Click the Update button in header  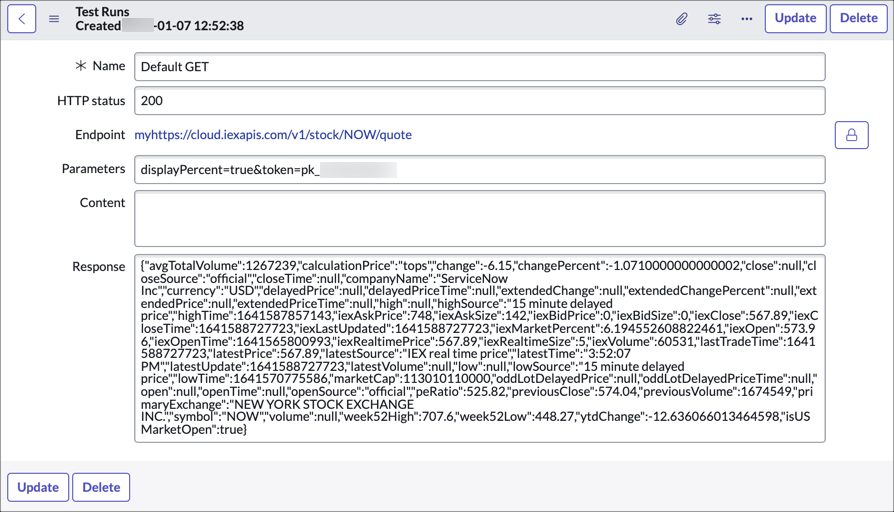[x=795, y=18]
